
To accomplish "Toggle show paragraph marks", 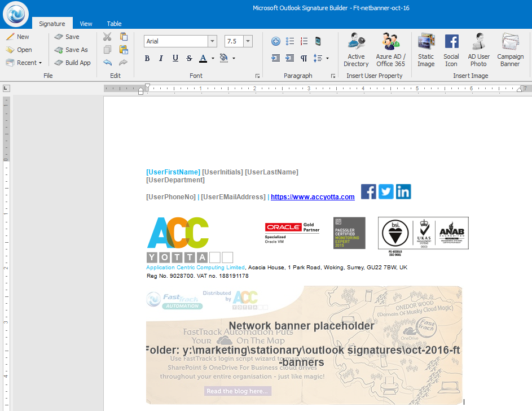I will coord(304,58).
